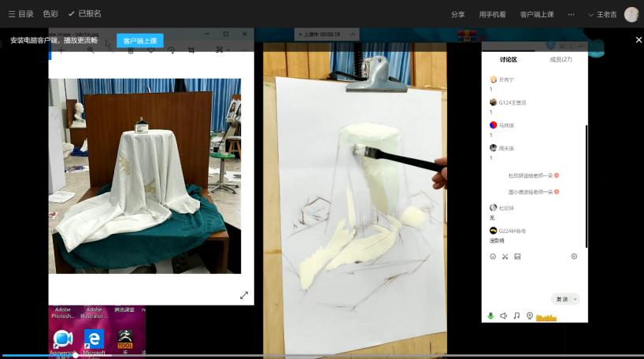Click the video progress bar handle
The image size is (644, 359).
click(x=76, y=355)
